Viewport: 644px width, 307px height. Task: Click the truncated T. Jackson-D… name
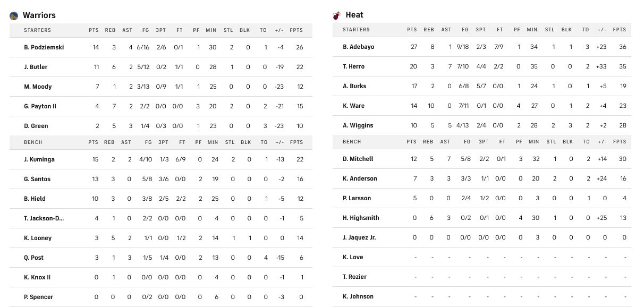(44, 218)
